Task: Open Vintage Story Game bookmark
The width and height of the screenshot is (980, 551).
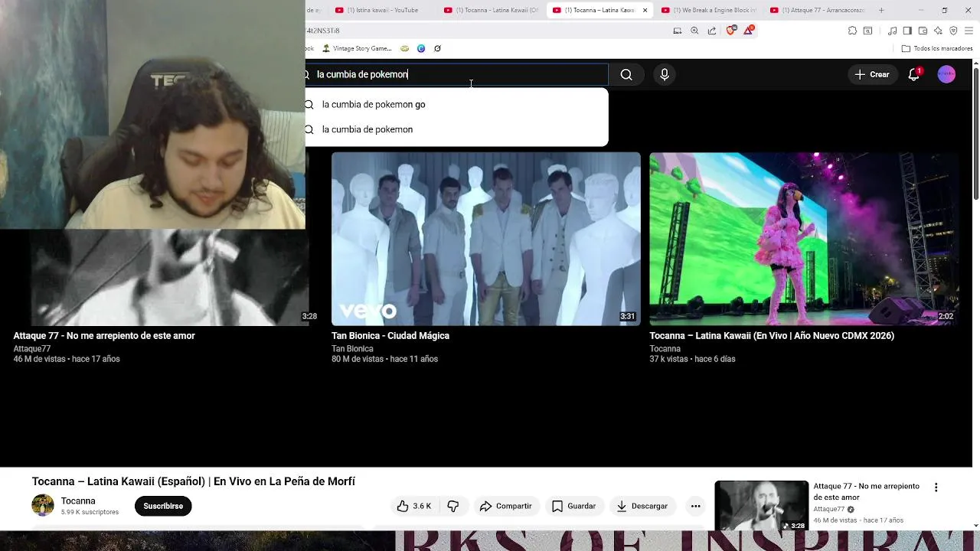Action: pyautogui.click(x=357, y=48)
